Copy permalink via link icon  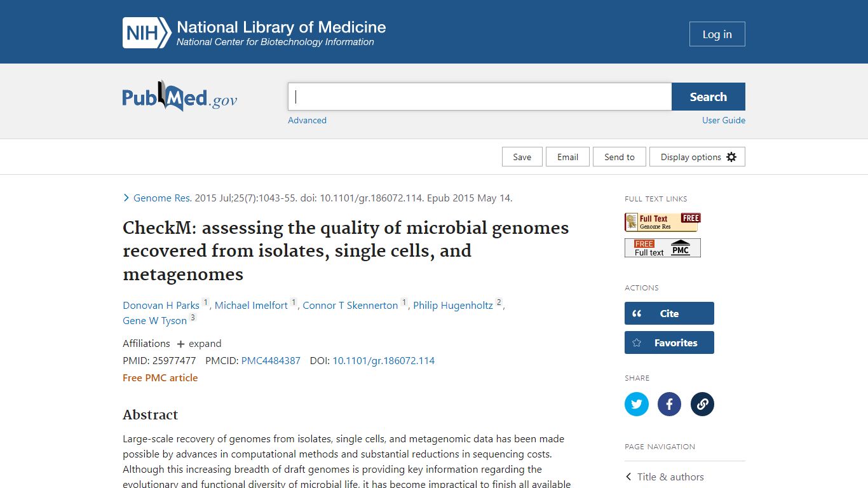(x=702, y=404)
